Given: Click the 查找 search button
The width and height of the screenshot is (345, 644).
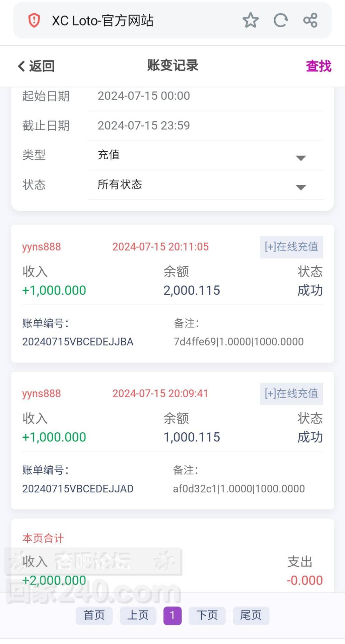Looking at the screenshot, I should tap(318, 66).
